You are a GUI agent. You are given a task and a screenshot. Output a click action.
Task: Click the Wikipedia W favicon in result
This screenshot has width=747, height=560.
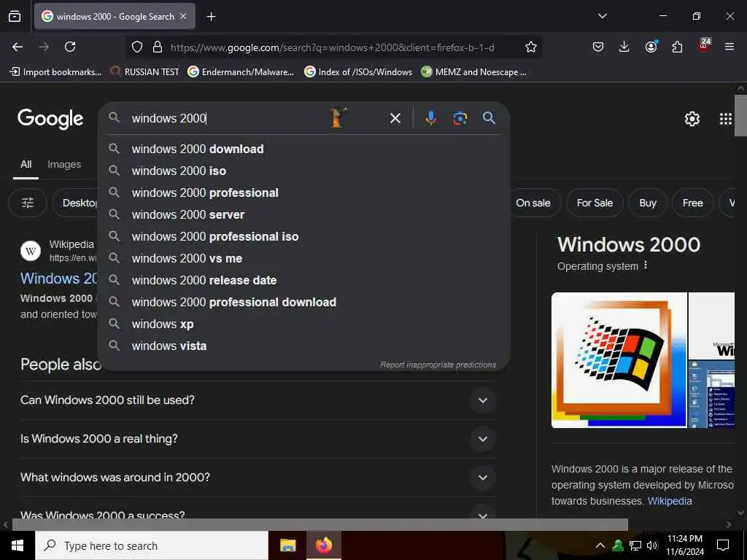31,251
